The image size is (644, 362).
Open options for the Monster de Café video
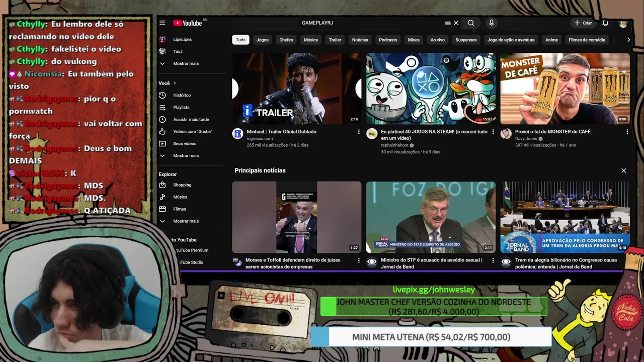click(x=627, y=132)
